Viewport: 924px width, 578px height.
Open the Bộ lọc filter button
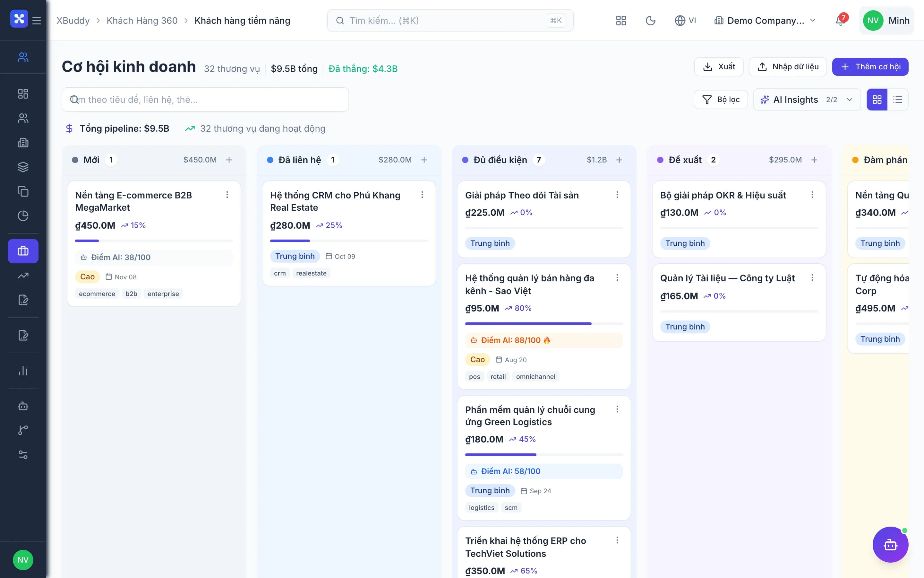tap(721, 100)
